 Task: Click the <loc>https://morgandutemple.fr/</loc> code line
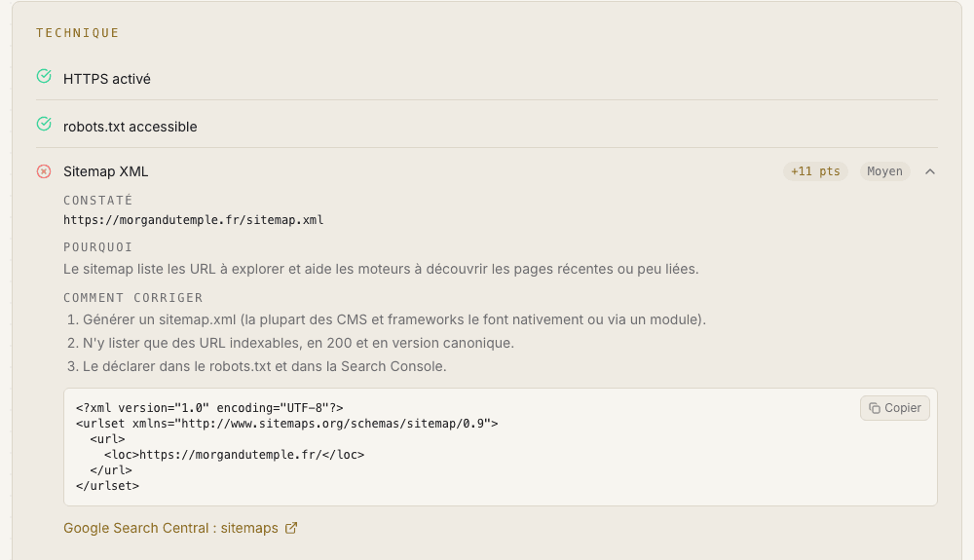coord(234,455)
